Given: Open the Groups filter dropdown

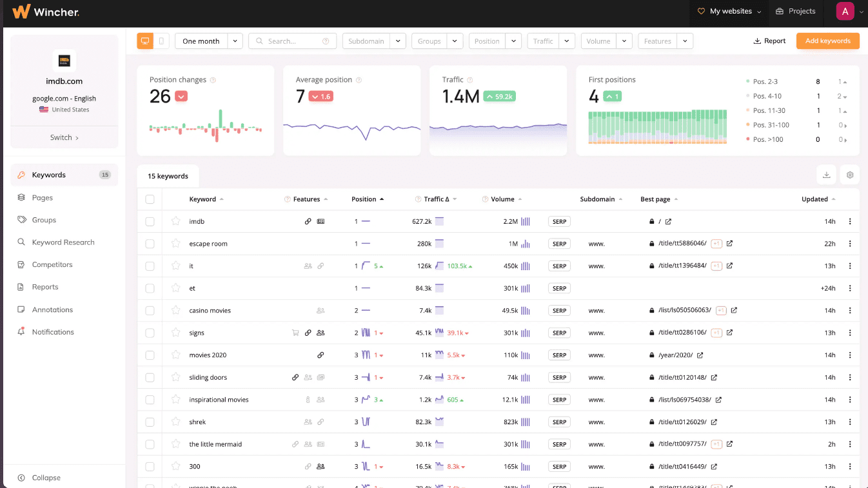Looking at the screenshot, I should click(437, 41).
